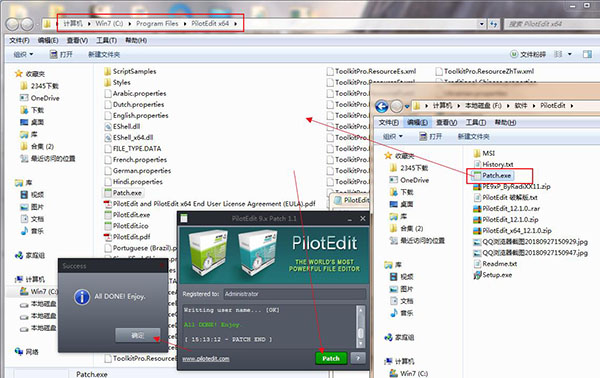Open 音乐 library in front window sidebar
Screen dimensions: 600x378
pyautogui.click(x=402, y=313)
